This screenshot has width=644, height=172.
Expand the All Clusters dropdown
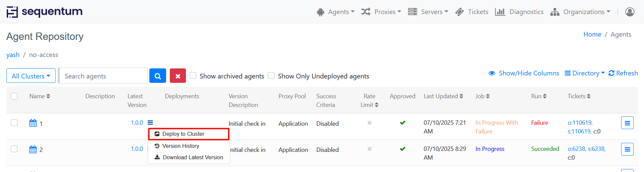[31, 76]
